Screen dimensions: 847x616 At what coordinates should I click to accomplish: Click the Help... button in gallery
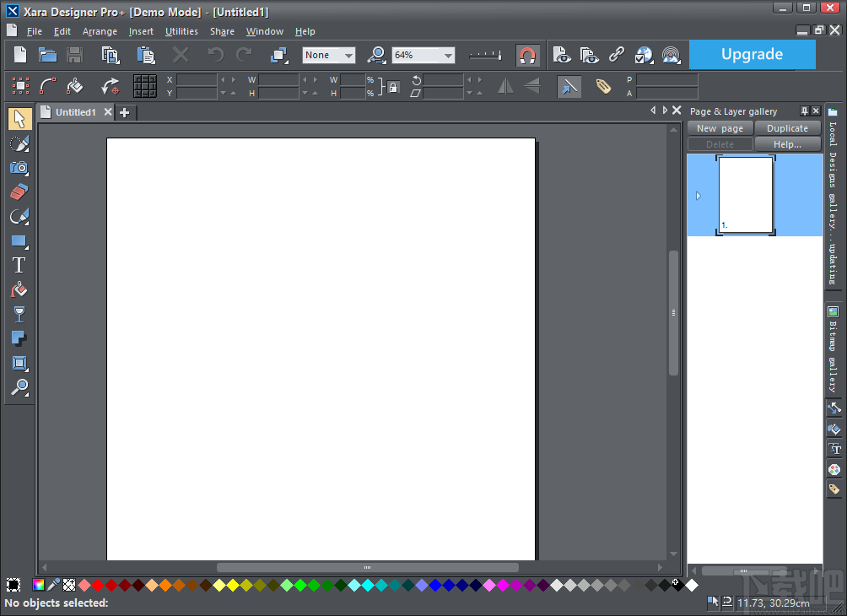point(787,144)
